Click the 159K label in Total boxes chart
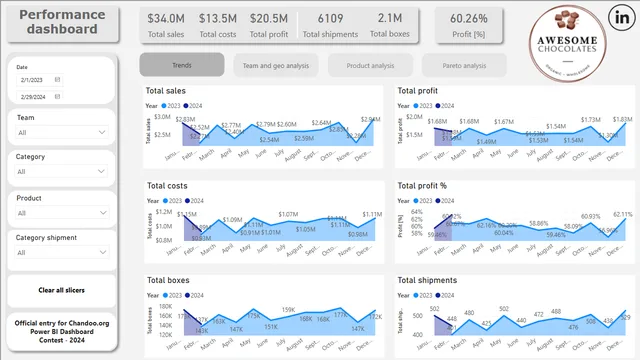The height and width of the screenshot is (360, 640). [x=288, y=310]
